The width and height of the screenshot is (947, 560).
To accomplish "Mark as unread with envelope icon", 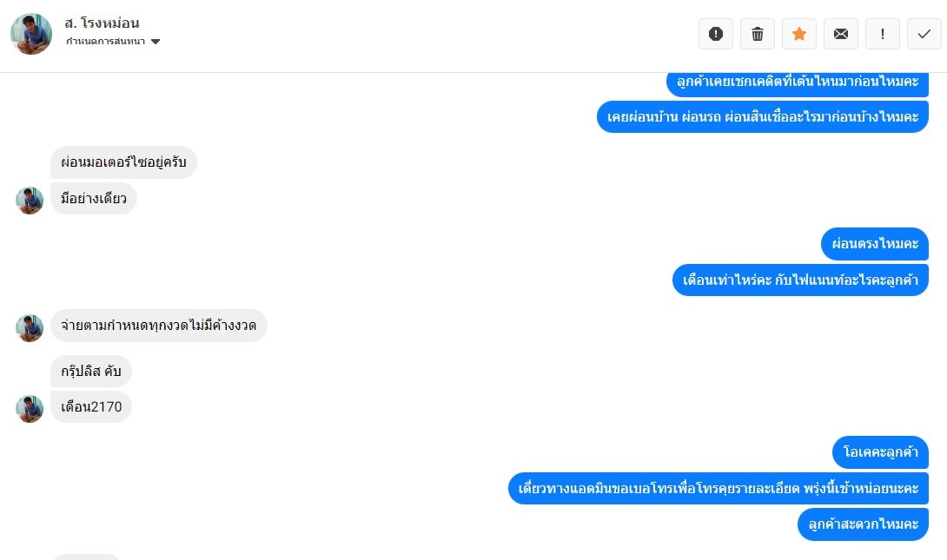I will point(841,34).
